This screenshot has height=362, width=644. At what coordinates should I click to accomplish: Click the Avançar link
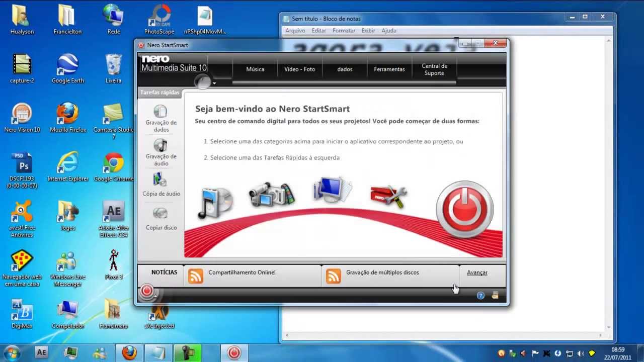click(x=477, y=273)
